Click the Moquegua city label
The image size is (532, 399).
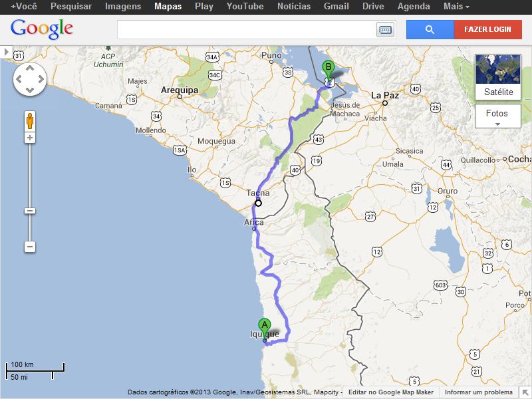(217, 141)
